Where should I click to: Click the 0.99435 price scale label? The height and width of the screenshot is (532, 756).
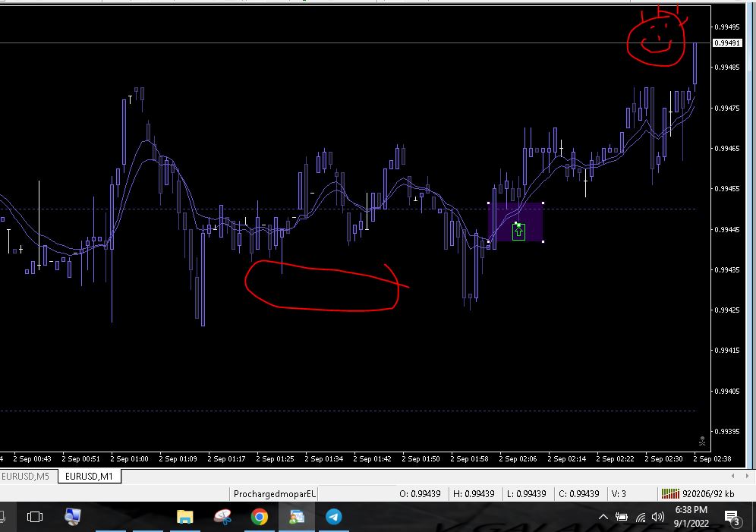[727, 270]
